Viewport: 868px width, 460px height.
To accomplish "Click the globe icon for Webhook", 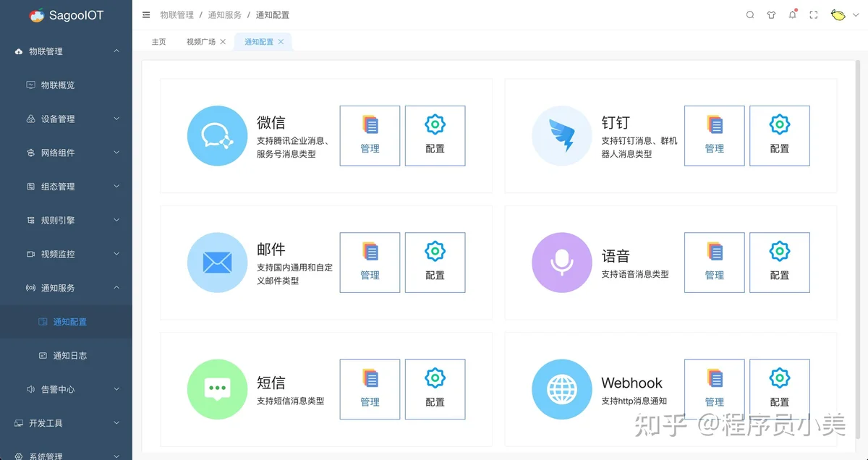I will coord(562,389).
